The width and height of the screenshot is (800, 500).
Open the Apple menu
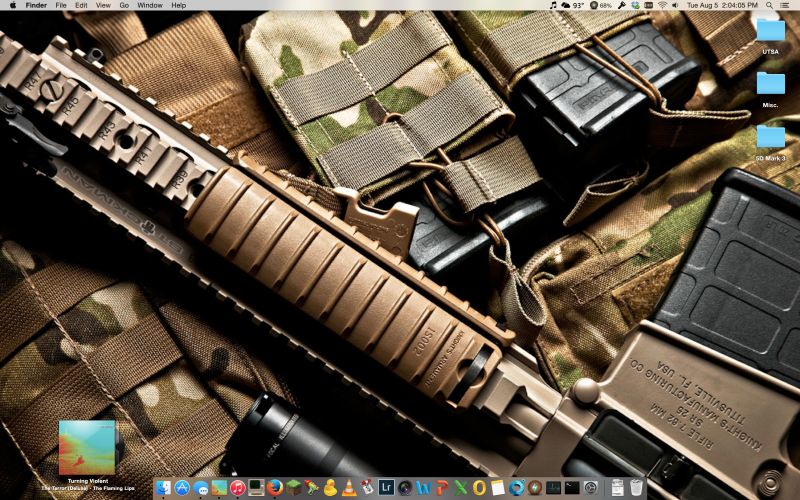[x=13, y=5]
